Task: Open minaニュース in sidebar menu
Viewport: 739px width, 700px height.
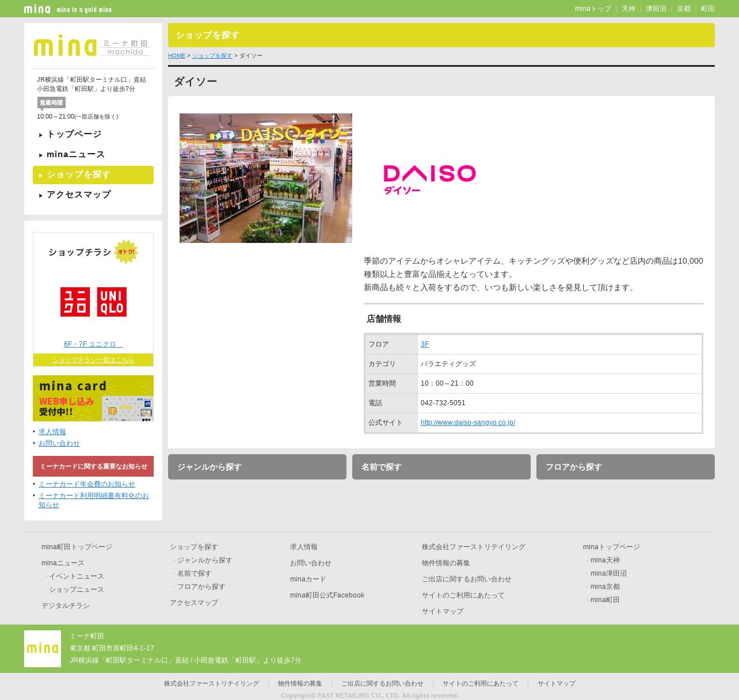Action: click(93, 154)
